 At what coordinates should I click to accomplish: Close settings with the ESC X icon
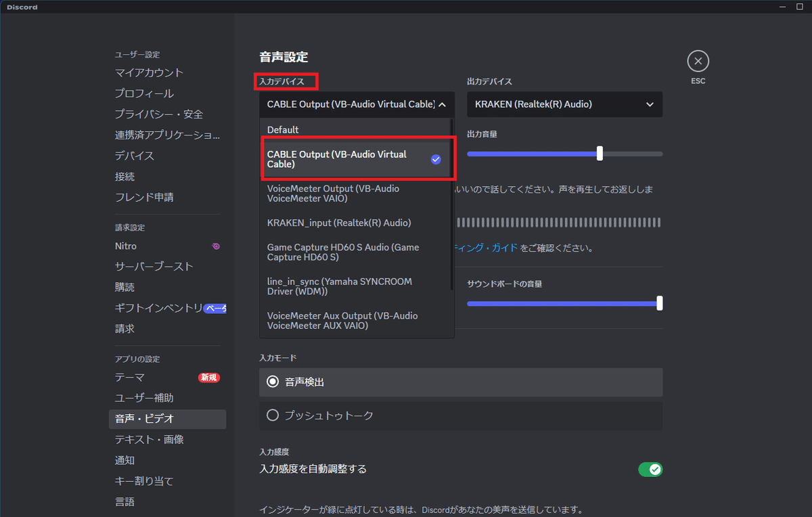(698, 62)
